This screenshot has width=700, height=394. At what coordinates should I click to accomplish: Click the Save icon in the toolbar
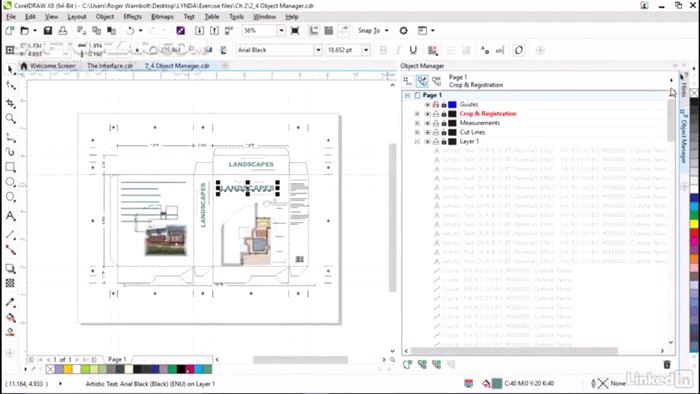(x=48, y=30)
